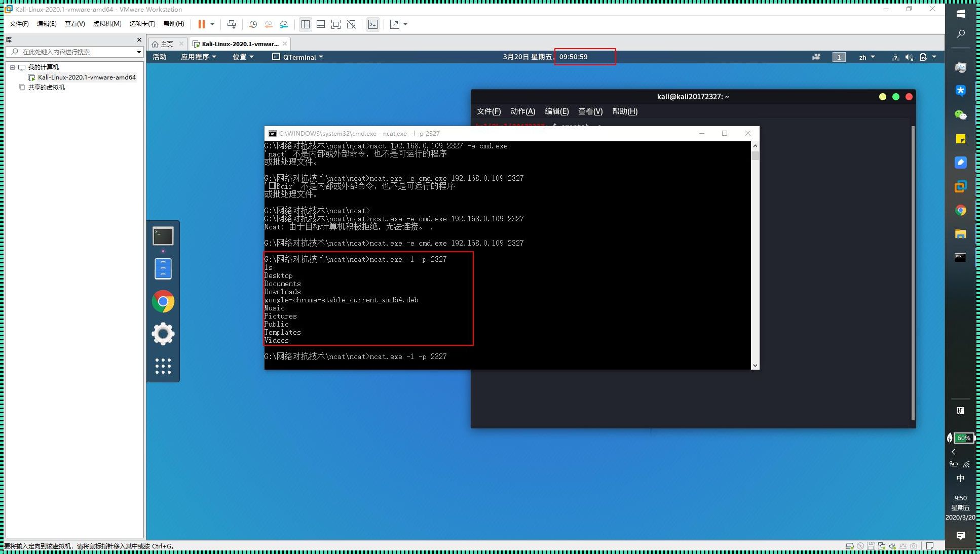Switch to the Kali-Linux-2020.1-vmwar... tab
The image size is (980, 554).
[x=240, y=44]
